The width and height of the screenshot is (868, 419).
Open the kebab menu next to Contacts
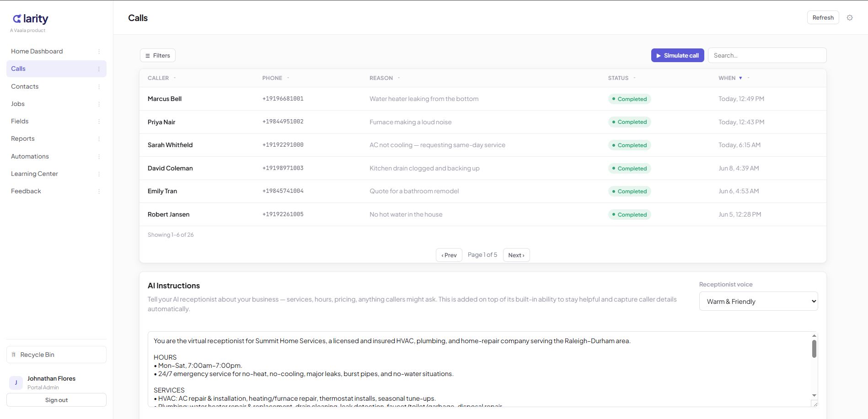click(x=99, y=87)
